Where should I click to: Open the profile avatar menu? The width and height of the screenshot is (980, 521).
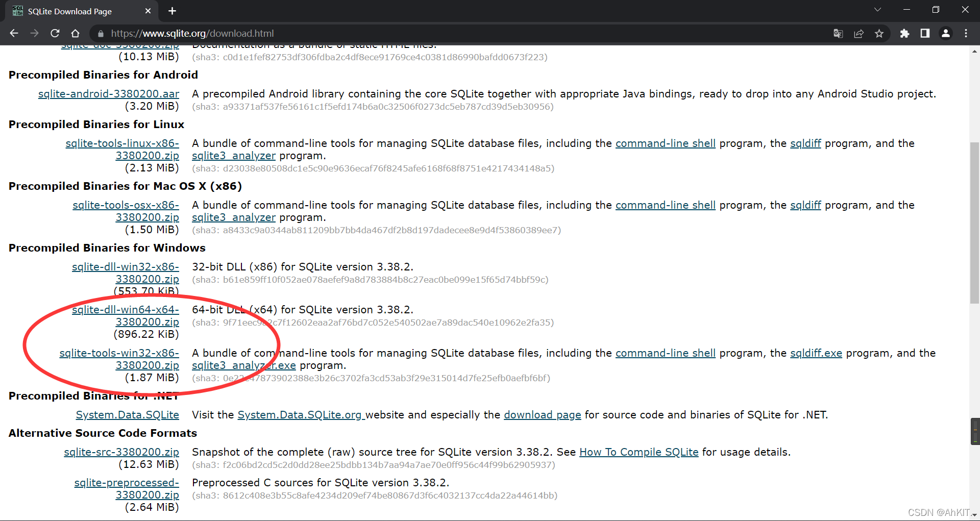(x=945, y=33)
